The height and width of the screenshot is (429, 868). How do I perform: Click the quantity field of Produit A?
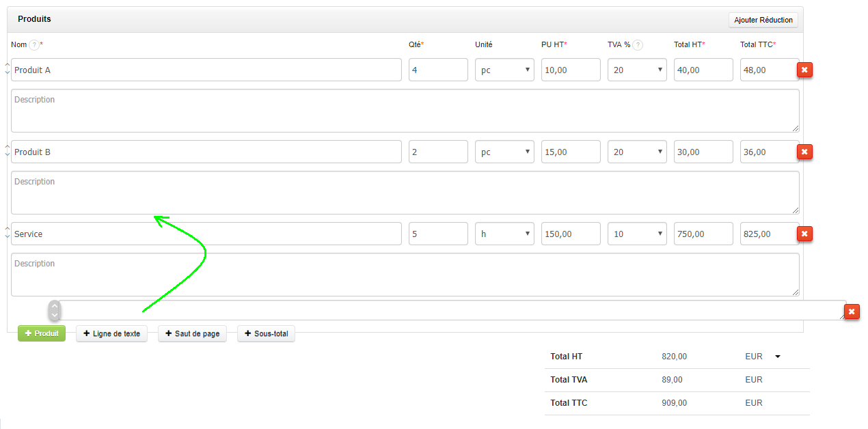coord(438,70)
